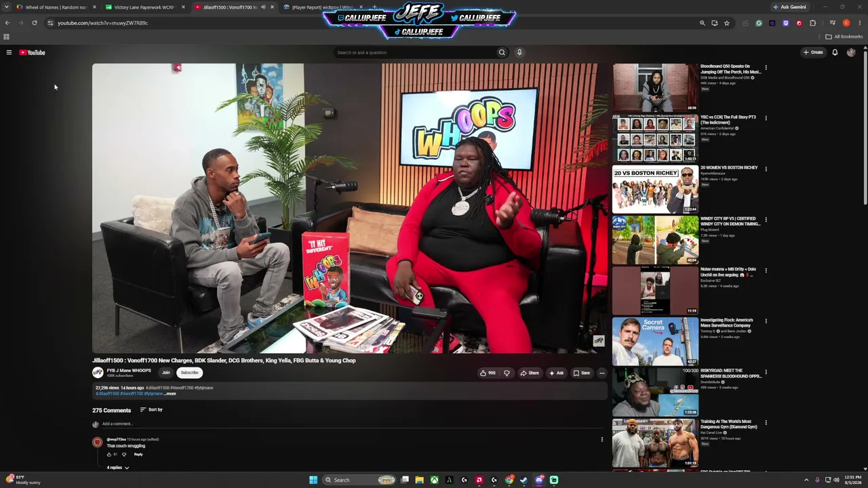This screenshot has height=488, width=868.
Task: Open options for the Bloodhound Q50 video
Action: 766,68
